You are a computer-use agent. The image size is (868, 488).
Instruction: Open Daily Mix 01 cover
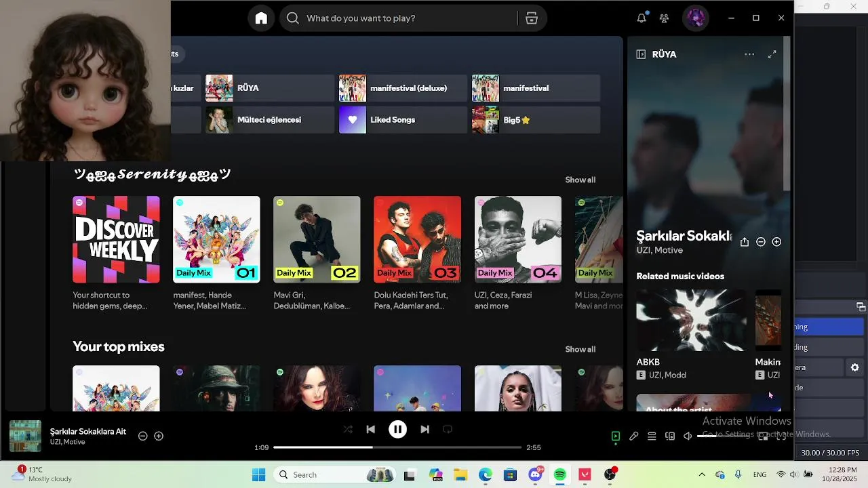(216, 239)
